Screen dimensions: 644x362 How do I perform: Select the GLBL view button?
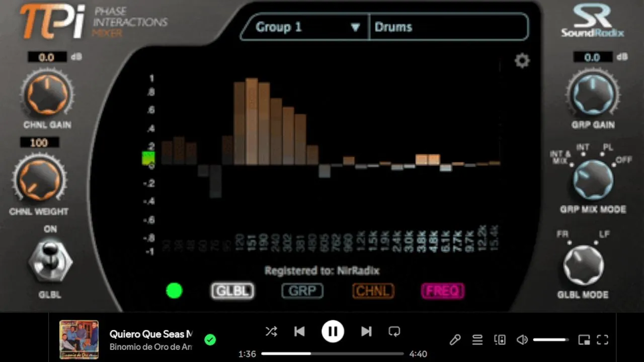pyautogui.click(x=232, y=291)
